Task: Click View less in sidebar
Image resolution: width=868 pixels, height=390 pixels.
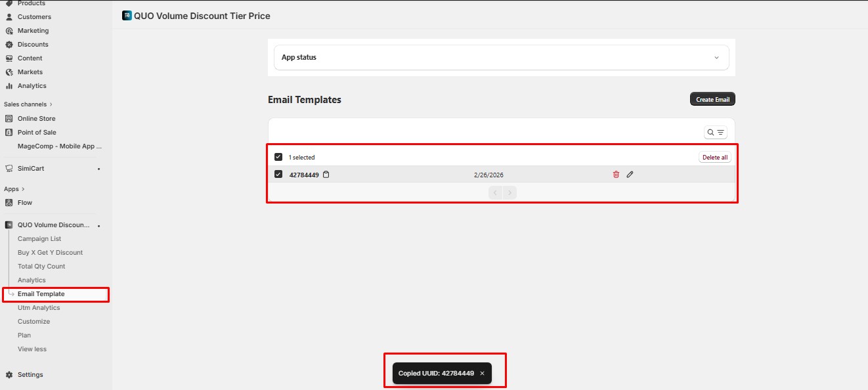Action: (x=32, y=349)
